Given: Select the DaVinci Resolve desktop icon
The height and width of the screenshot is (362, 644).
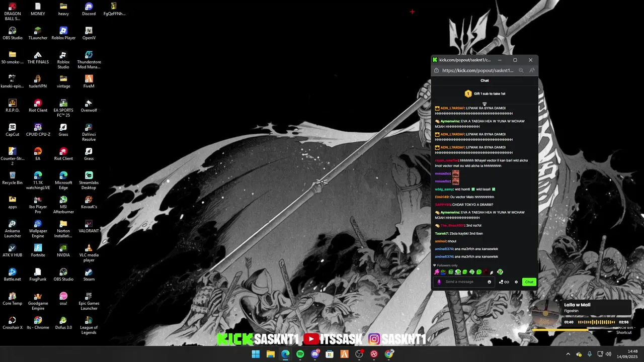Looking at the screenshot, I should 89,132.
